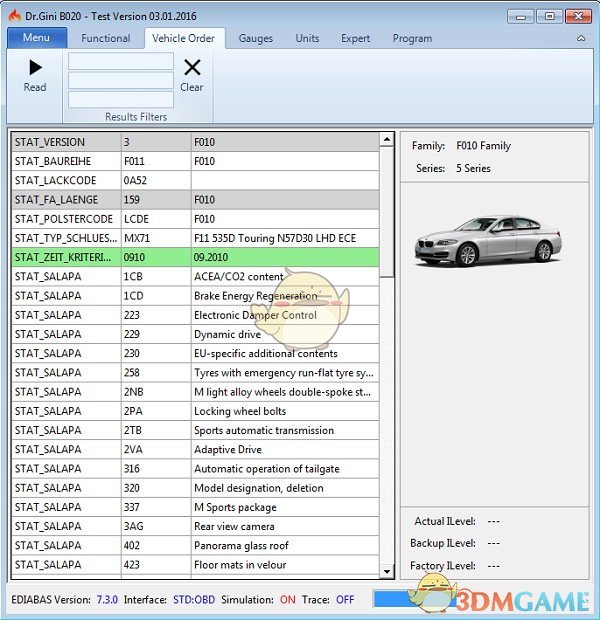Click the table's vertical scrollbar thumb
The width and height of the screenshot is (600, 620).
tap(386, 212)
